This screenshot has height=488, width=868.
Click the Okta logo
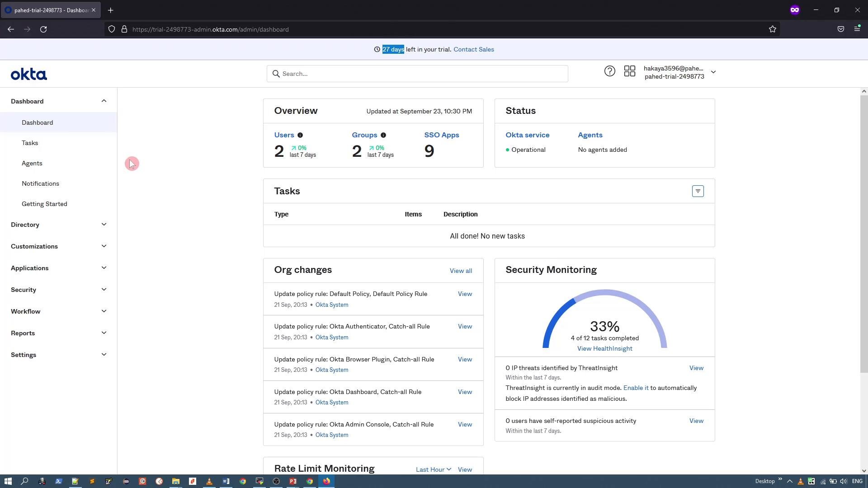[x=29, y=75]
